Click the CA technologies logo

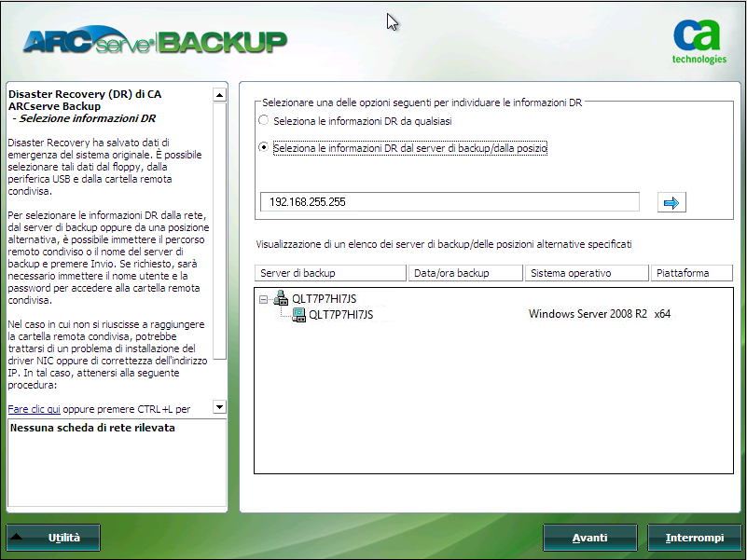[699, 41]
